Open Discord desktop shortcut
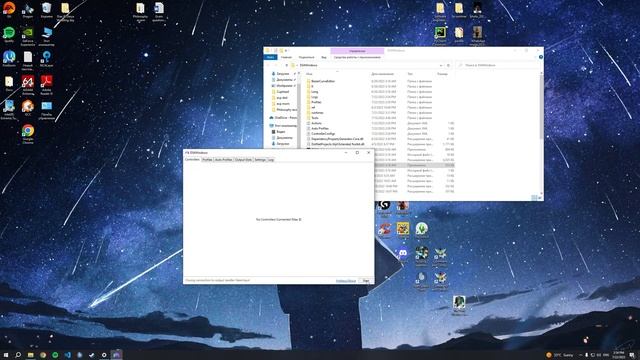The height and width of the screenshot is (360, 640). 402,254
